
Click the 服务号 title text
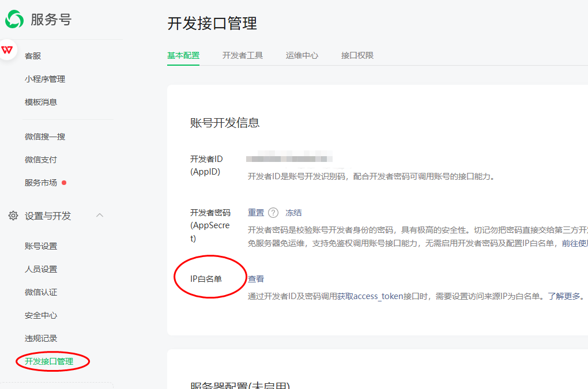coord(51,20)
